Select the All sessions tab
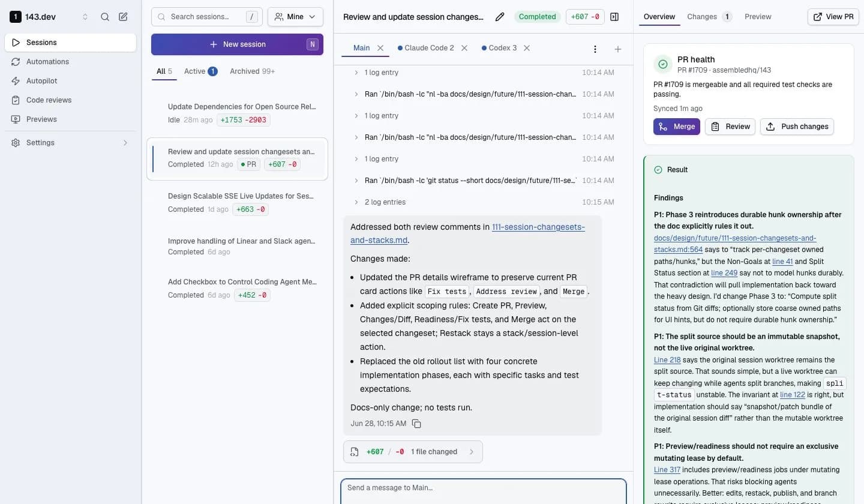 pos(164,71)
